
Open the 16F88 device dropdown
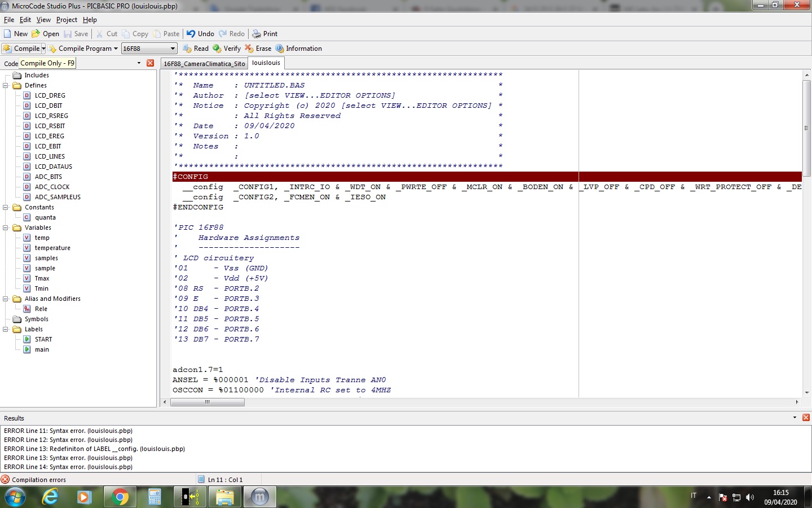(x=173, y=49)
